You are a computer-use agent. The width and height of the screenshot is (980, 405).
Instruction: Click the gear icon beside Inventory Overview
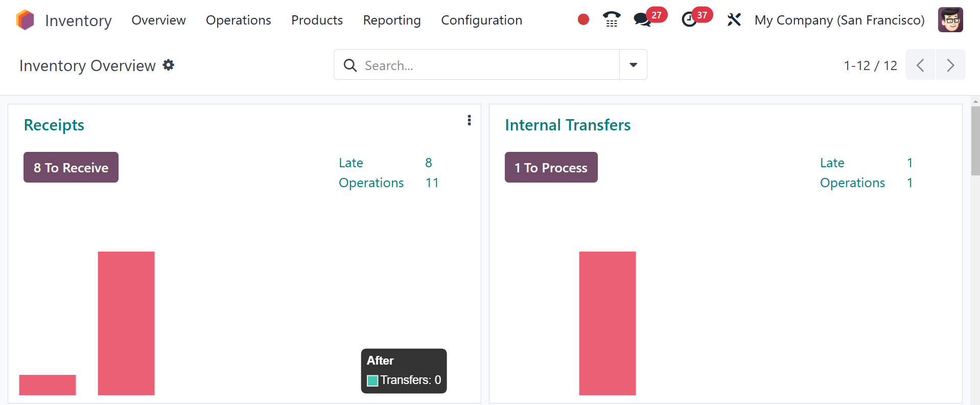(x=169, y=65)
